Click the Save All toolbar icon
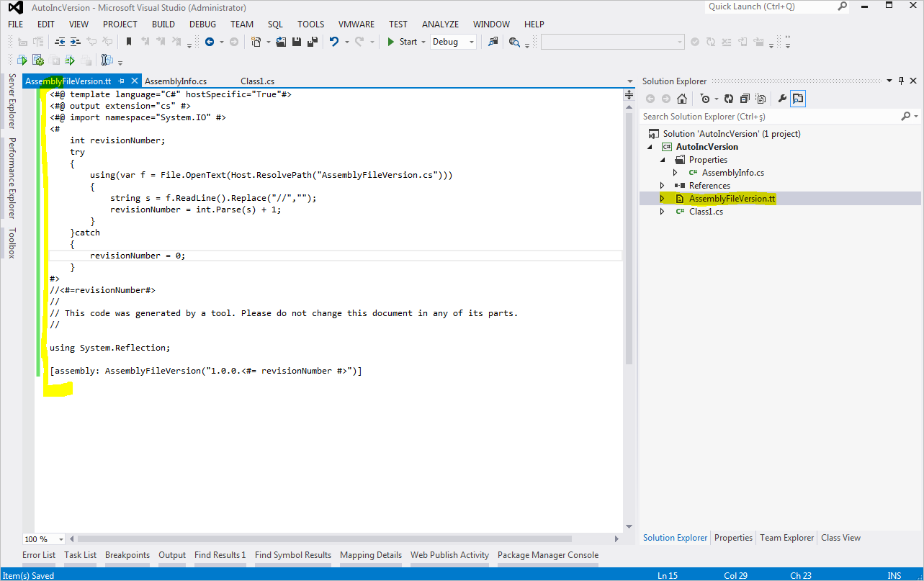This screenshot has height=581, width=924. [x=311, y=42]
